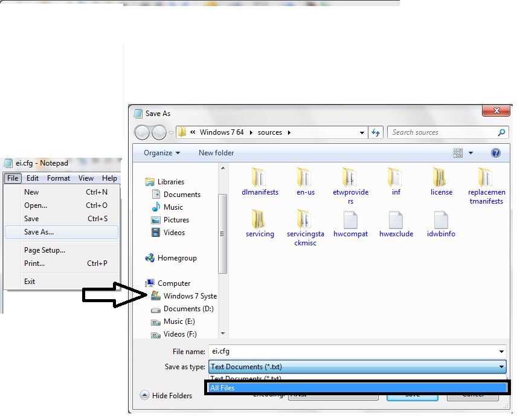Click the search magnifier icon

pyautogui.click(x=501, y=132)
